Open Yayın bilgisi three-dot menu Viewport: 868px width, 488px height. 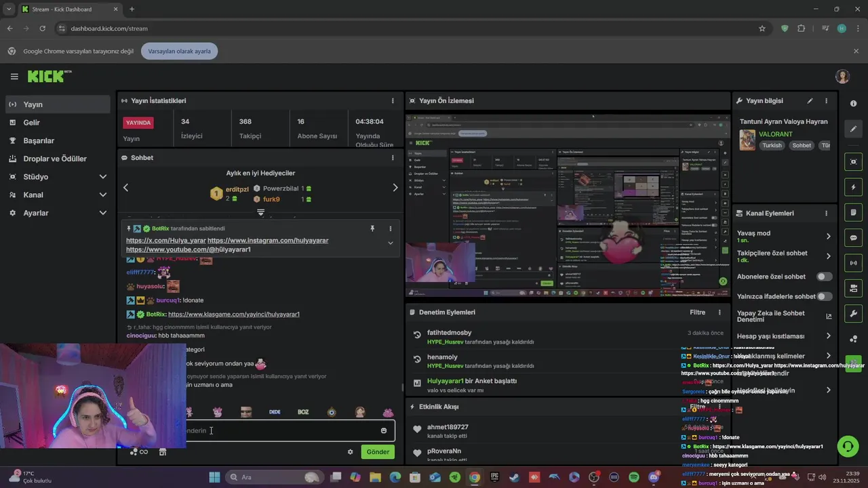[x=826, y=101]
